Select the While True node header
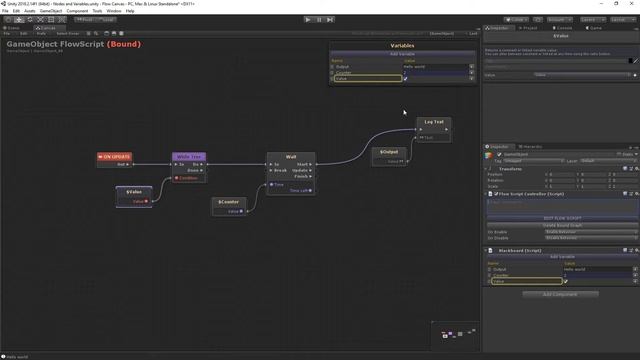Image resolution: width=640 pixels, height=360 pixels. tap(189, 156)
